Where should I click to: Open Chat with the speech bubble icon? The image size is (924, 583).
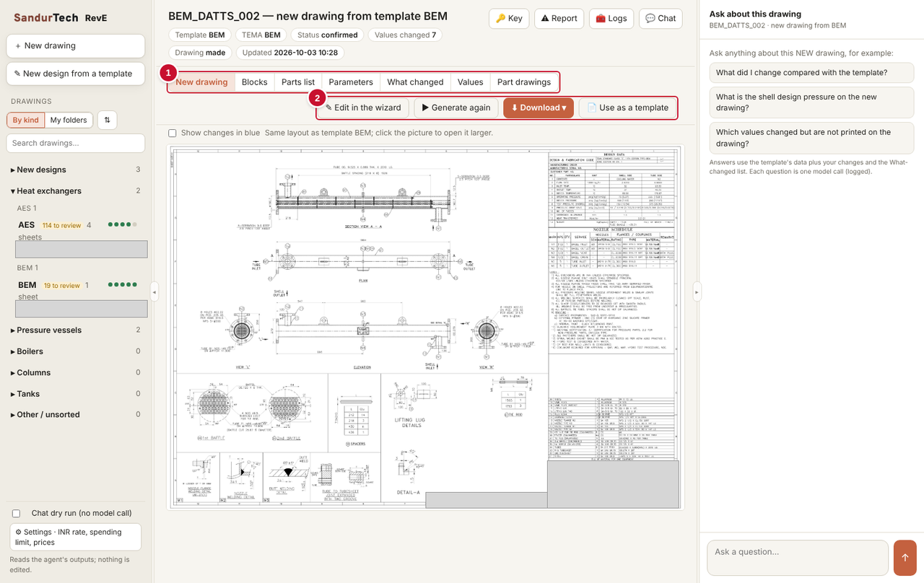(661, 18)
